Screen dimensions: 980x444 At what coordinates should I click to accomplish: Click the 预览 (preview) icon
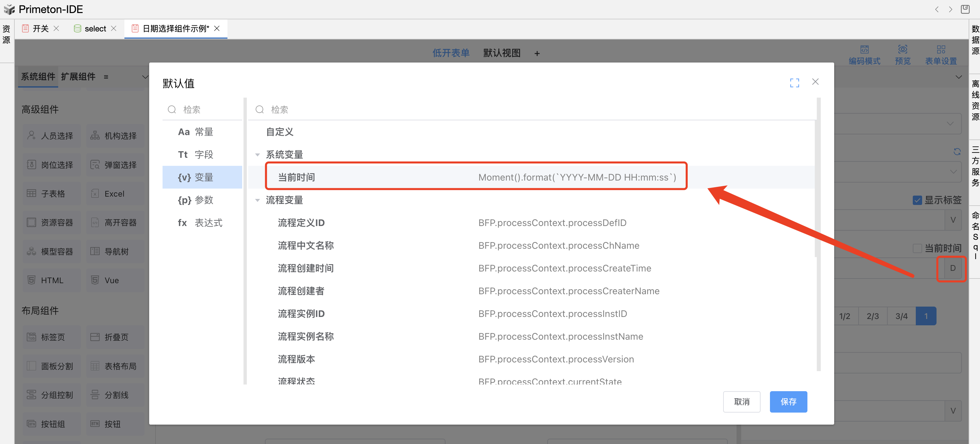point(902,49)
